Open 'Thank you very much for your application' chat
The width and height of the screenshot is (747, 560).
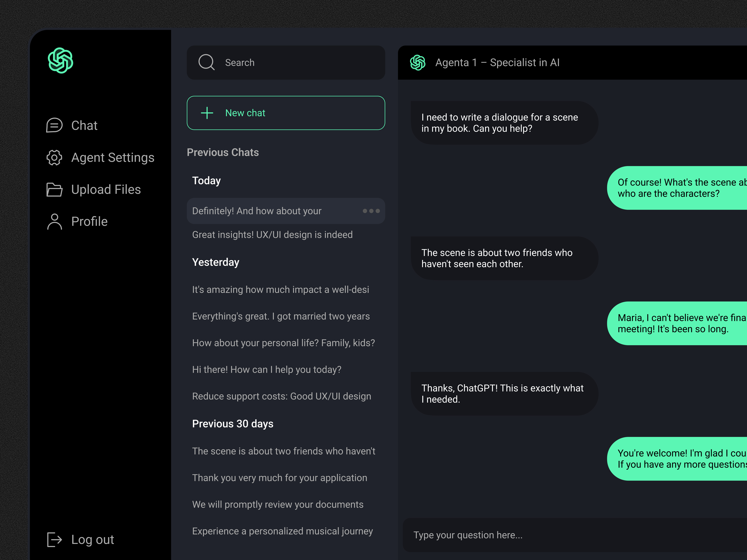click(x=280, y=478)
